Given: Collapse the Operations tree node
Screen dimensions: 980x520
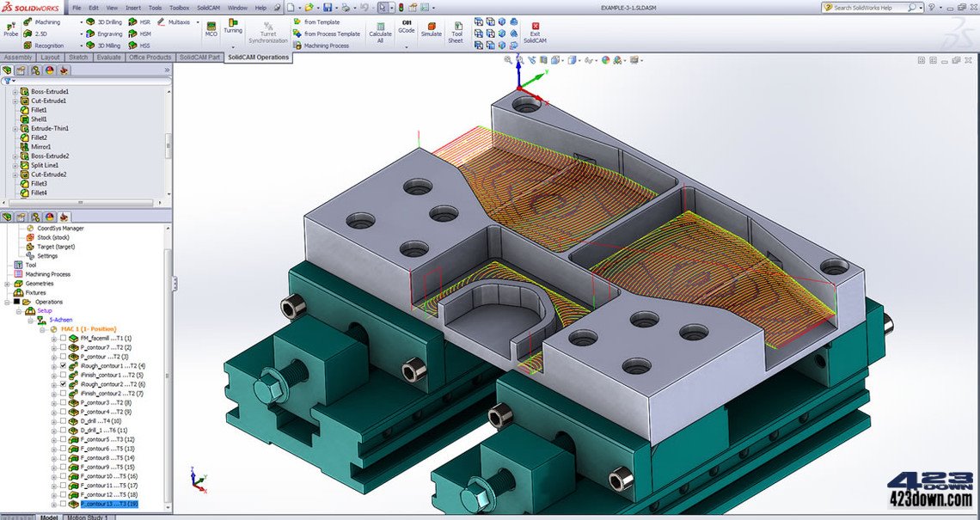Looking at the screenshot, I should 9,302.
